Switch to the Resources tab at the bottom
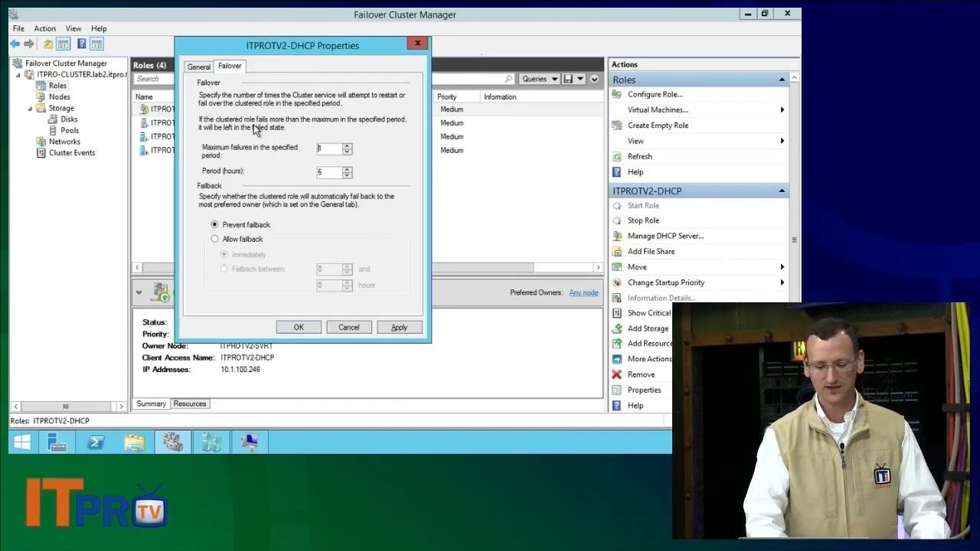The width and height of the screenshot is (980, 551). [x=190, y=403]
